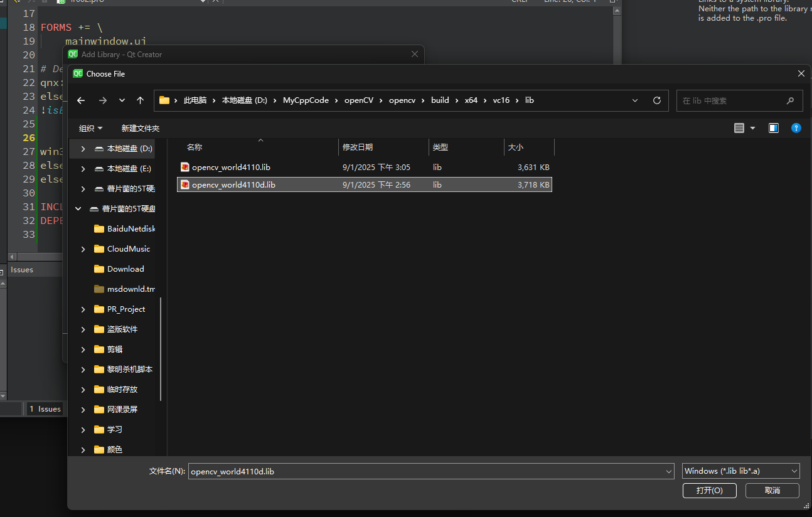Click the 取消 button

(772, 491)
